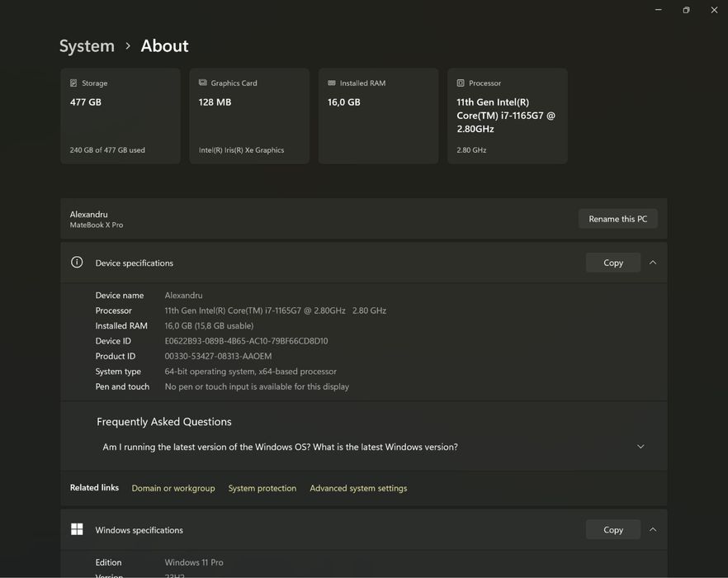Expand the latest Windows version FAQ question
The image size is (728, 578).
(641, 447)
